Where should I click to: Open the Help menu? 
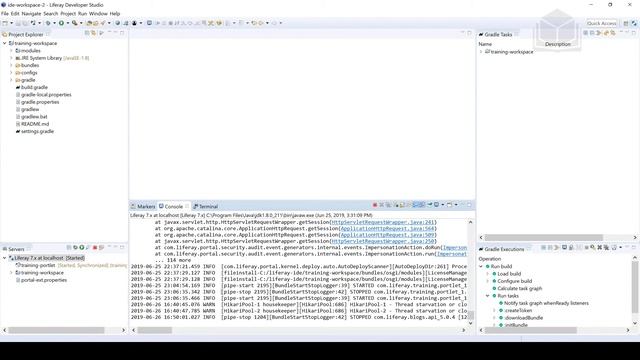pos(115,13)
